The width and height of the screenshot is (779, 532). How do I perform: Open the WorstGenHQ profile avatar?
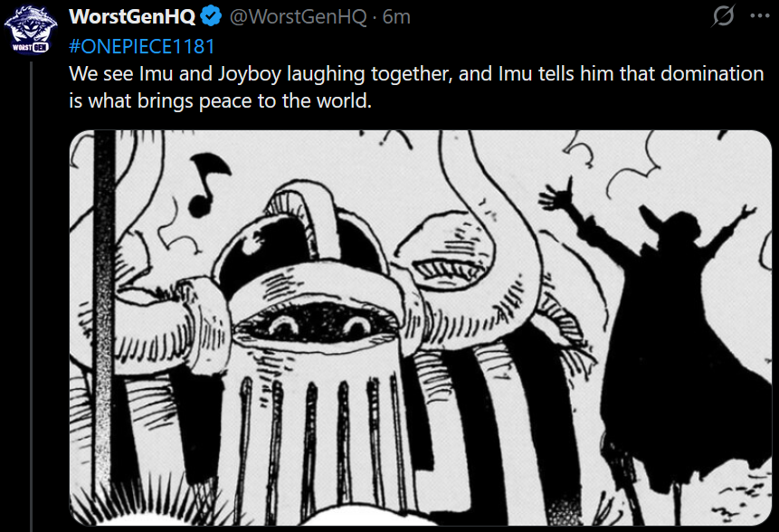point(30,29)
